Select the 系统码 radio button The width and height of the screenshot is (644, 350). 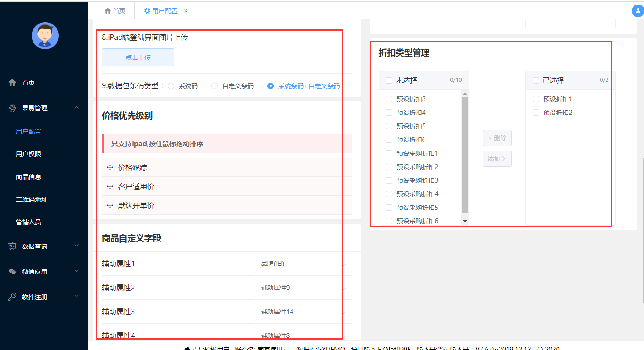(x=171, y=86)
